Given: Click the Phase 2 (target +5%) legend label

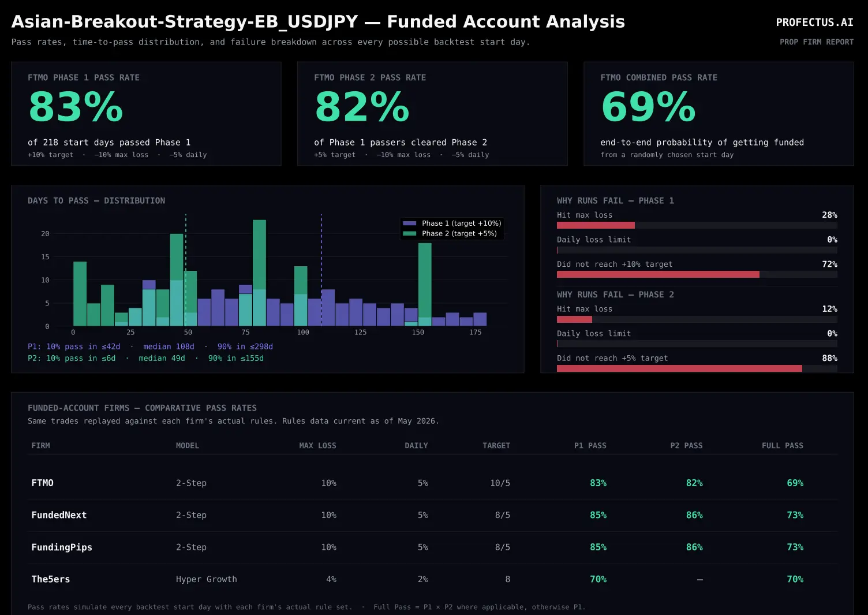Looking at the screenshot, I should (x=459, y=234).
